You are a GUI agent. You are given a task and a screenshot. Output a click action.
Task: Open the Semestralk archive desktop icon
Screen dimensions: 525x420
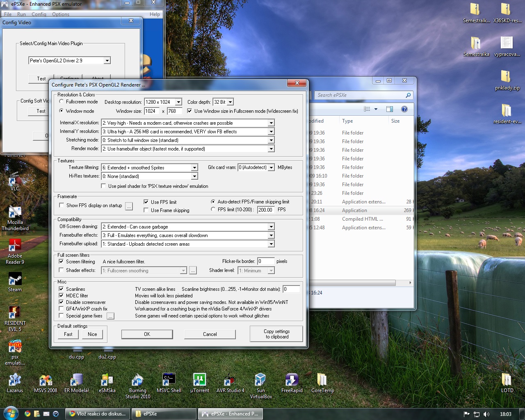(476, 12)
